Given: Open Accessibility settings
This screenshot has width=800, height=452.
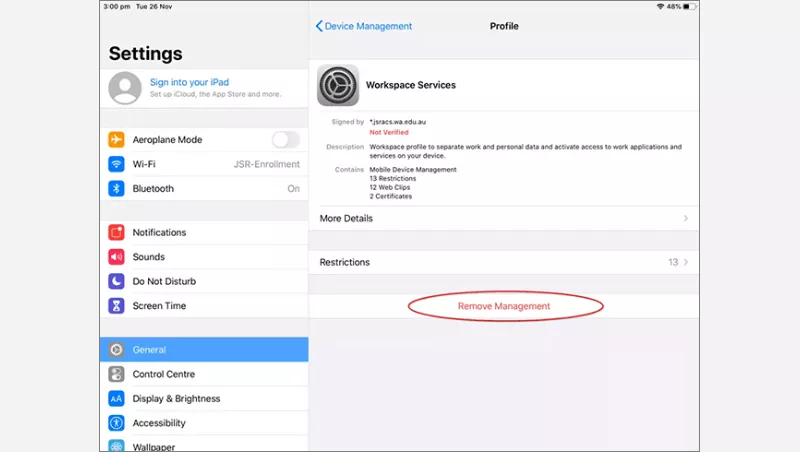Looking at the screenshot, I should pyautogui.click(x=204, y=423).
